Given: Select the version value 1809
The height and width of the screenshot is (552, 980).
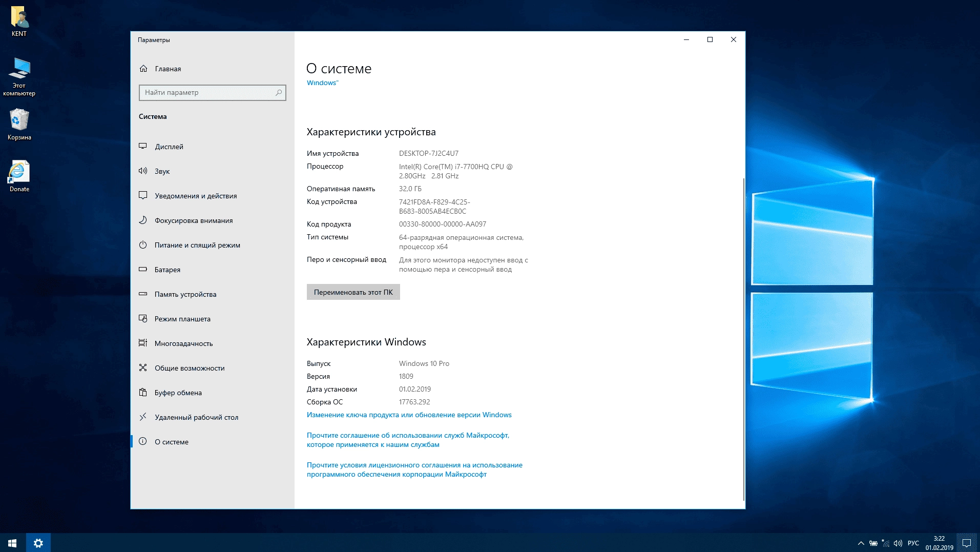Looking at the screenshot, I should (x=406, y=377).
